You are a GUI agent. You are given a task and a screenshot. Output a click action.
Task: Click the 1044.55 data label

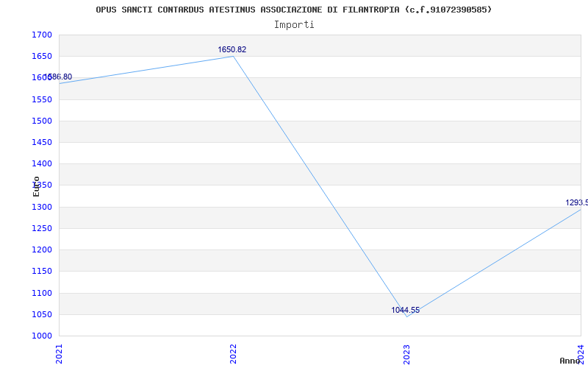[x=406, y=310]
